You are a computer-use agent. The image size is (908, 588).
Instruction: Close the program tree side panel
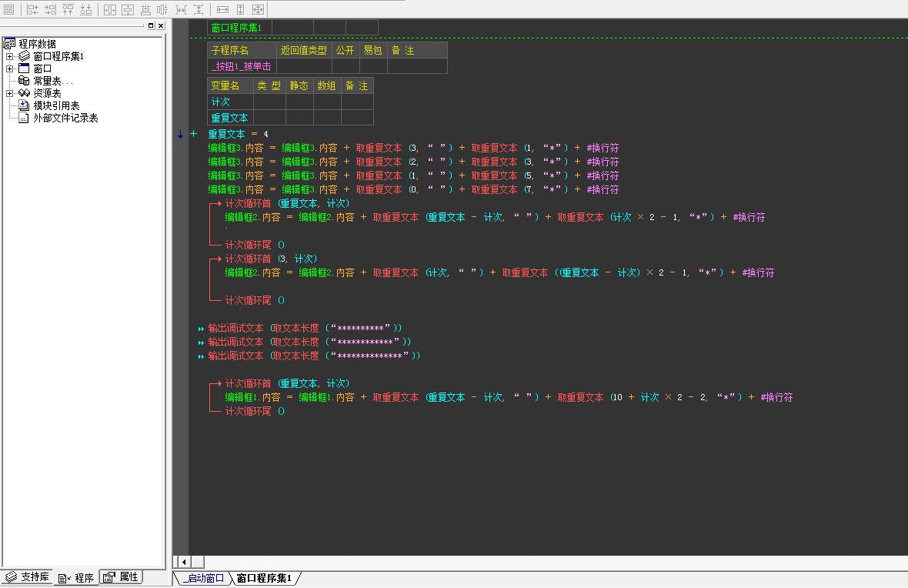click(x=161, y=25)
